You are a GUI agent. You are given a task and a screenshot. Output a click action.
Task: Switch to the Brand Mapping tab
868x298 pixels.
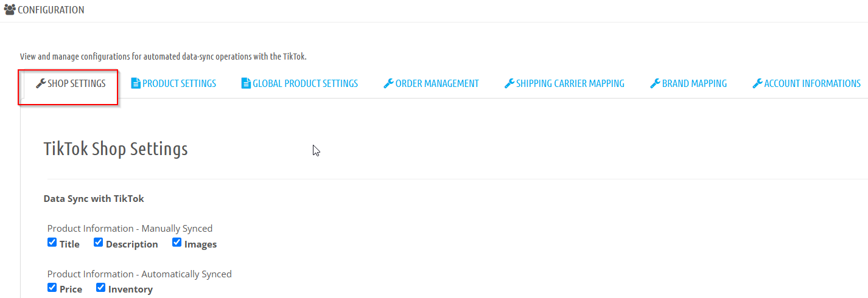688,84
